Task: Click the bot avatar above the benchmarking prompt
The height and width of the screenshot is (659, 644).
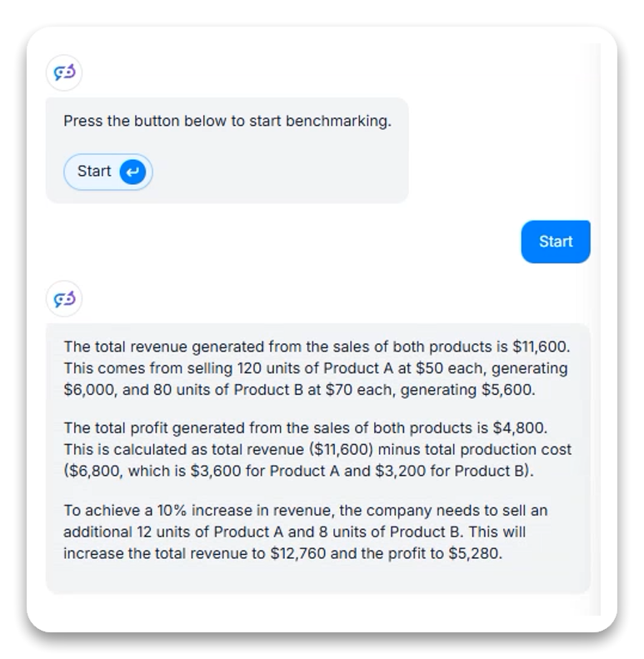Action: (64, 73)
